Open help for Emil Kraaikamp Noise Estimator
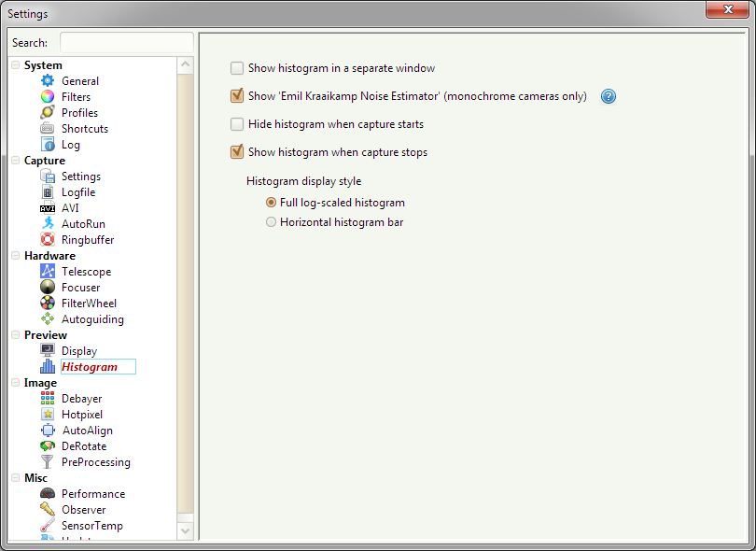The image size is (756, 551). [x=609, y=96]
